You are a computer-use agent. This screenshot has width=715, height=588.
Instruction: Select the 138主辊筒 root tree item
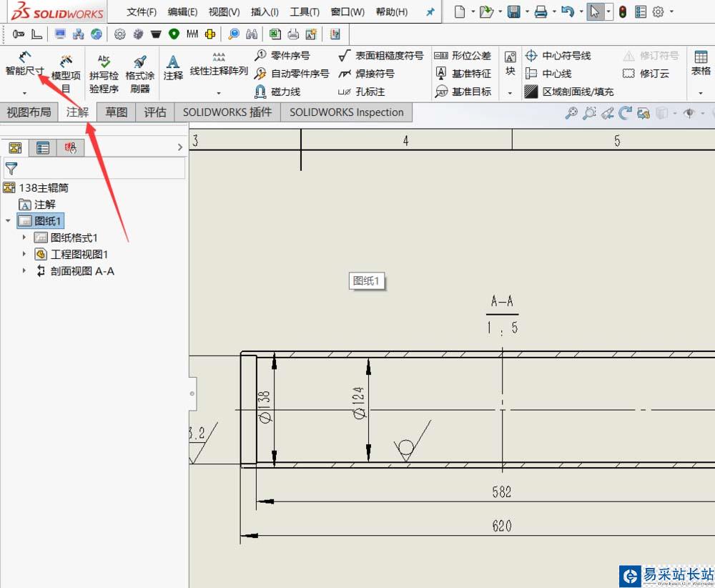pos(36,187)
